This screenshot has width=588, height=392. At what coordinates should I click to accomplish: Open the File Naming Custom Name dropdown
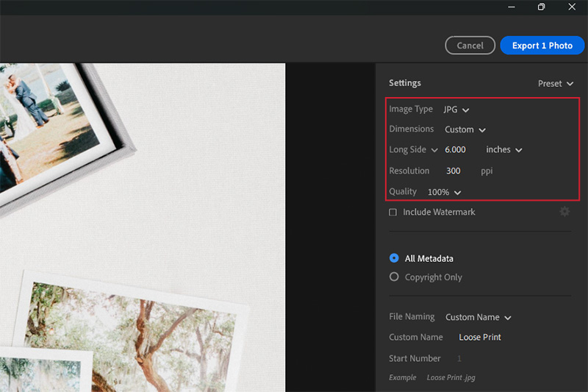click(478, 318)
